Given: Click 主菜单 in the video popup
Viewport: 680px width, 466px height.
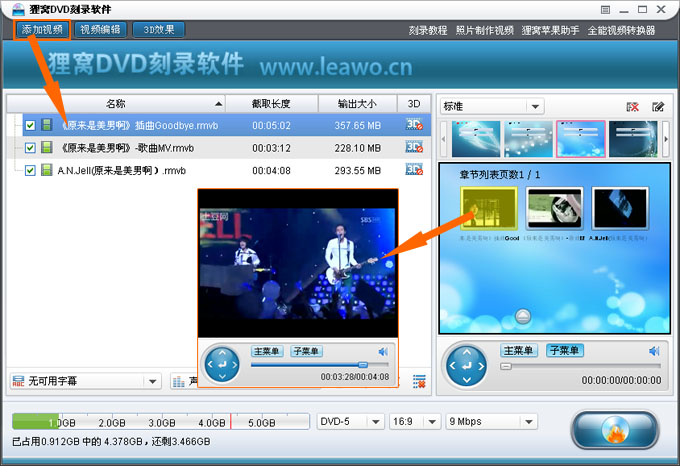Looking at the screenshot, I should (266, 351).
